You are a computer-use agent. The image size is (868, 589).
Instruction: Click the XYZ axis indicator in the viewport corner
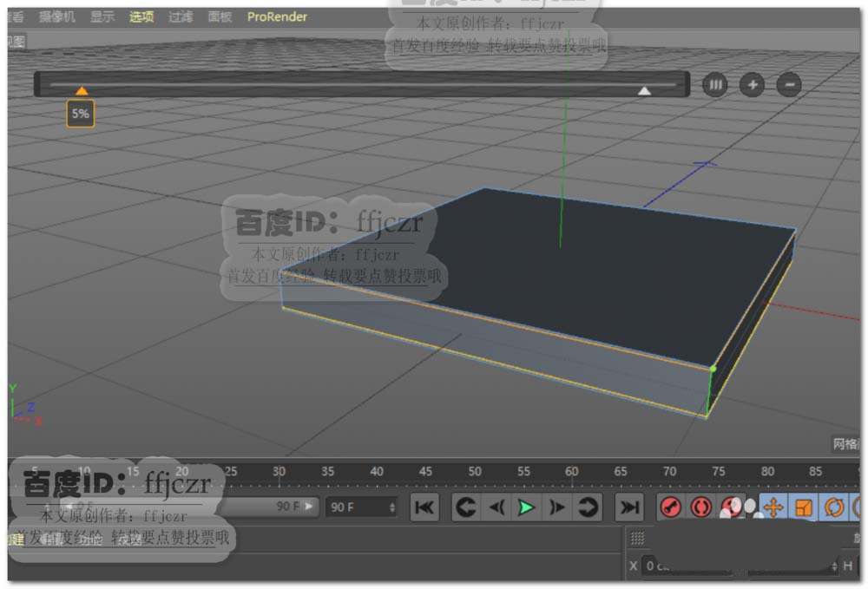pos(25,405)
